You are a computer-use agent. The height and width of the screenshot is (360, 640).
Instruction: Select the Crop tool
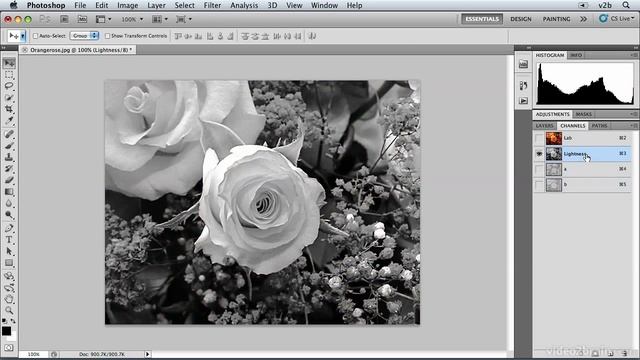tap(9, 109)
